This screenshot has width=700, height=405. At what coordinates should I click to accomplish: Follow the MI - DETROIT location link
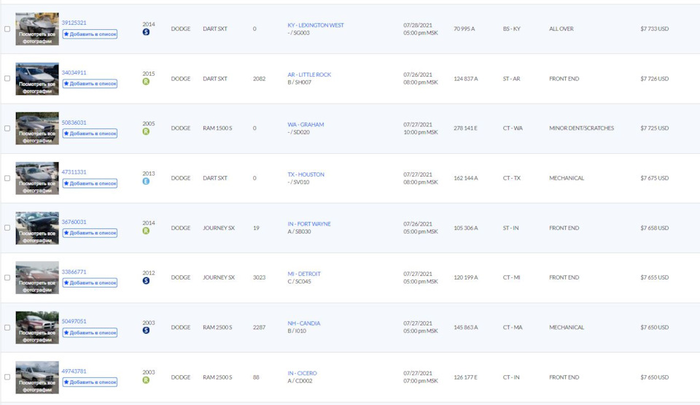coord(304,273)
